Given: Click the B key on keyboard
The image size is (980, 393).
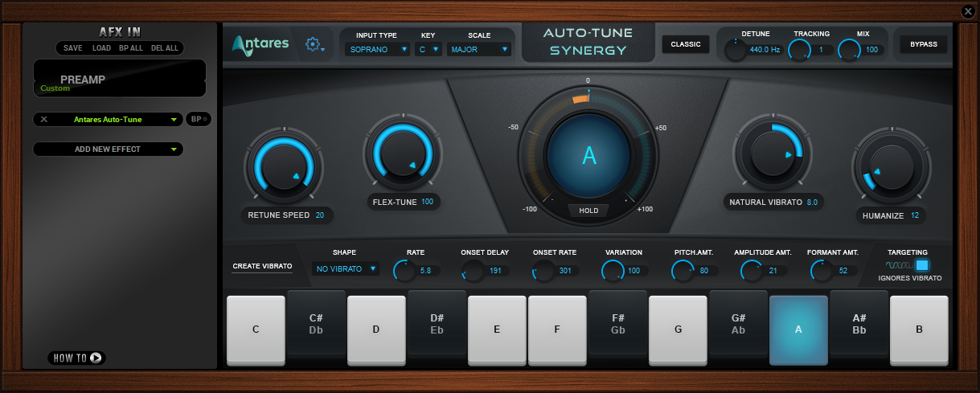Looking at the screenshot, I should [919, 329].
